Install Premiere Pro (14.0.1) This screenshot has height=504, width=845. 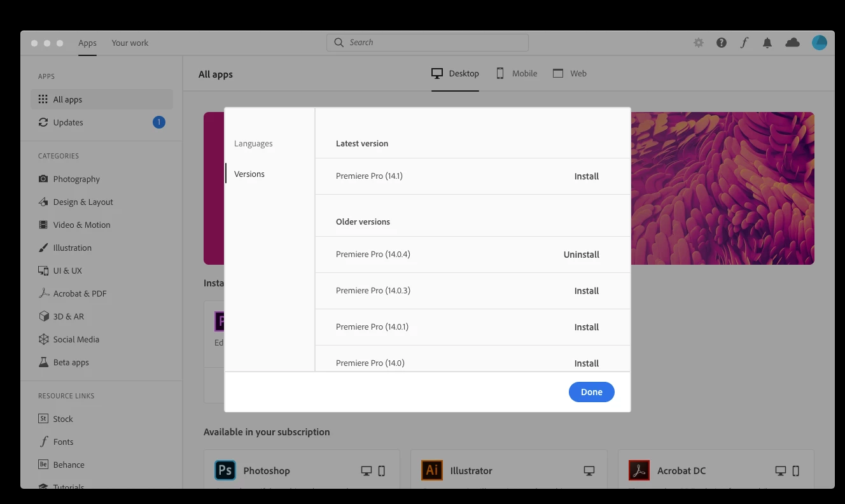pyautogui.click(x=587, y=327)
